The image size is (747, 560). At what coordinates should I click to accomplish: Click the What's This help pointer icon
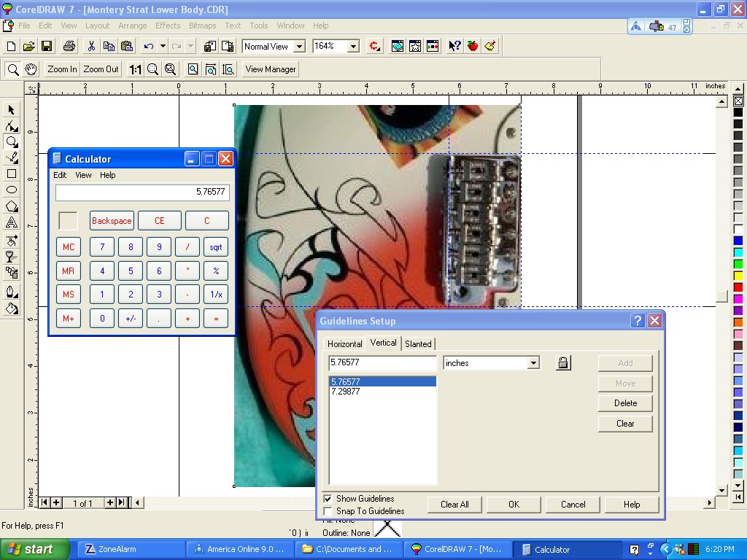point(454,46)
